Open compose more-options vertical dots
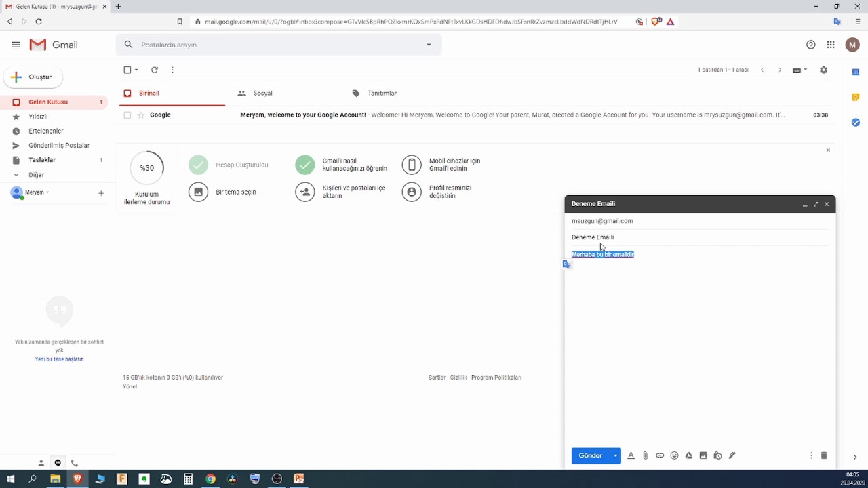Screen dimensions: 868x488 point(811,456)
